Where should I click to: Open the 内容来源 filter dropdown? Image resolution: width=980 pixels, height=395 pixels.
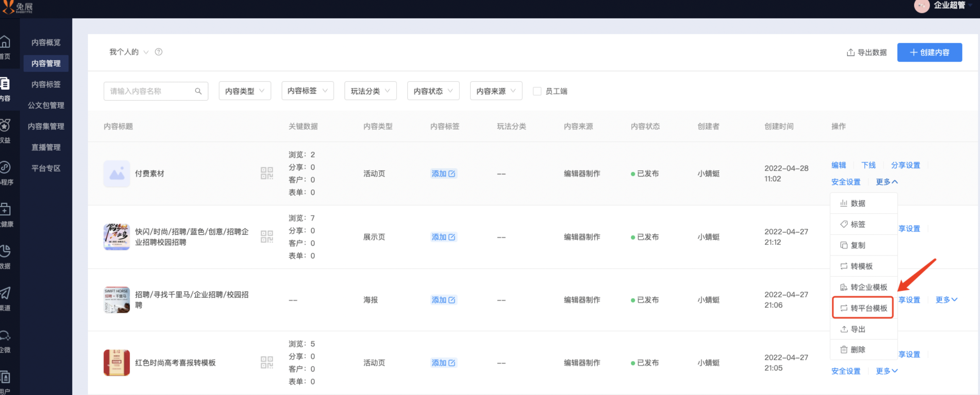pos(496,91)
